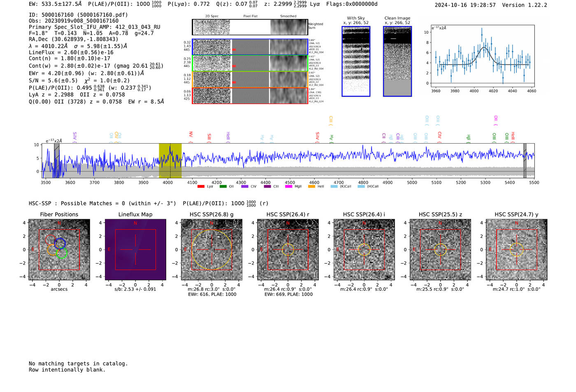Click the Gaussian emission line fit plot

(x=482, y=56)
